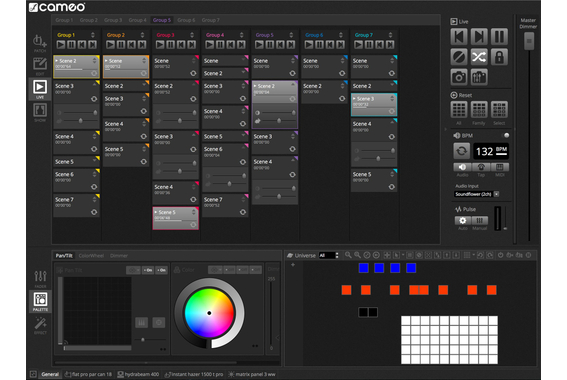Pick a color on the color wheel

point(209,313)
